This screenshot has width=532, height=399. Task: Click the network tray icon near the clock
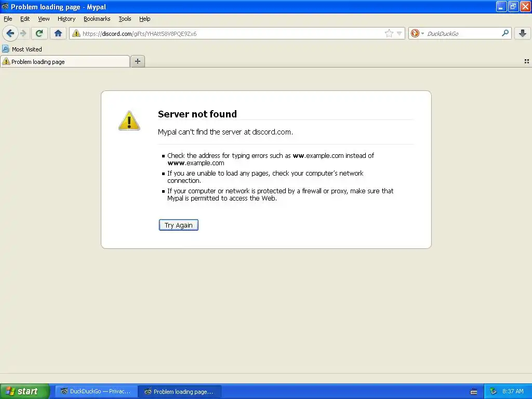click(x=494, y=391)
